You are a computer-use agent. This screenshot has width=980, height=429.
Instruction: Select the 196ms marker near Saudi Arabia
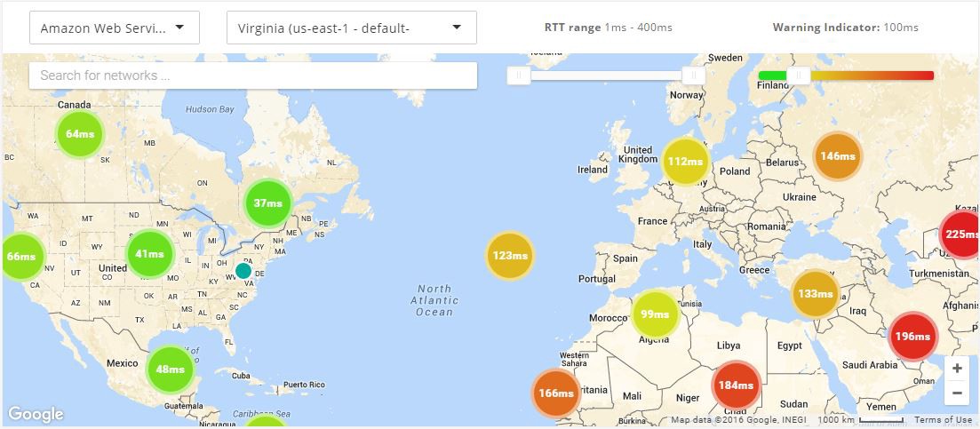tap(913, 337)
